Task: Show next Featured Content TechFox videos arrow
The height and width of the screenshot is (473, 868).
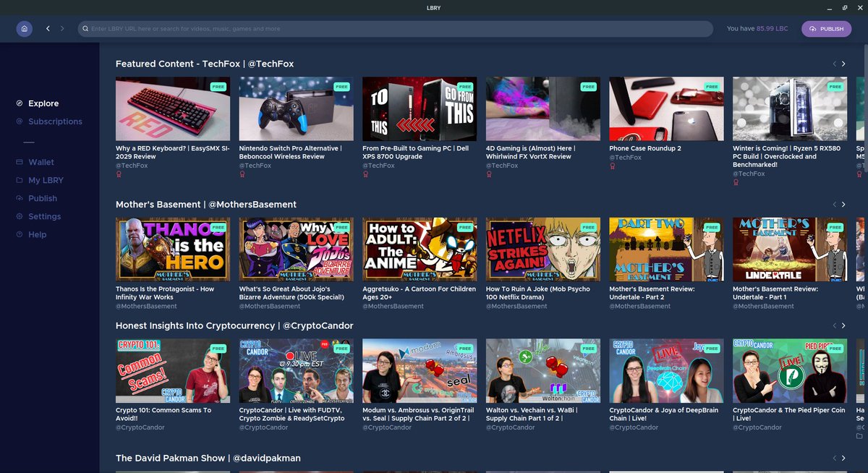Action: coord(843,64)
